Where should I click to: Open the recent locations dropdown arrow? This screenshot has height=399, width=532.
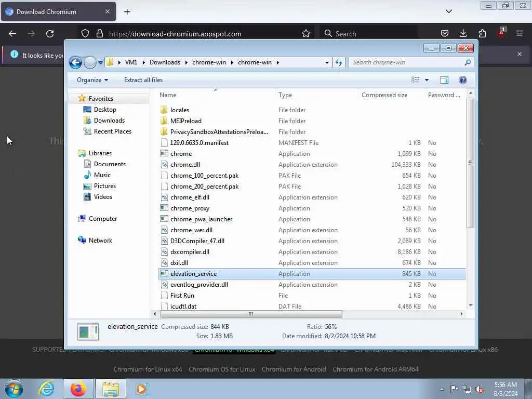point(100,62)
